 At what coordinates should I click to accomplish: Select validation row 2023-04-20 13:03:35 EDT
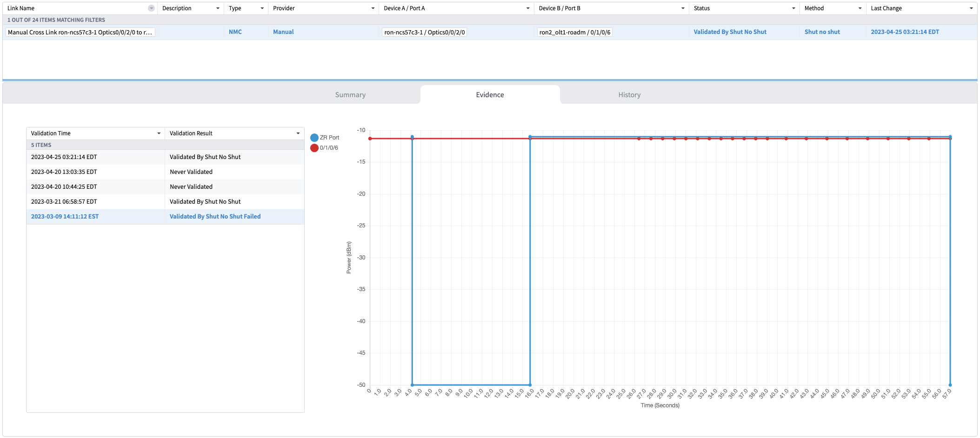click(165, 172)
